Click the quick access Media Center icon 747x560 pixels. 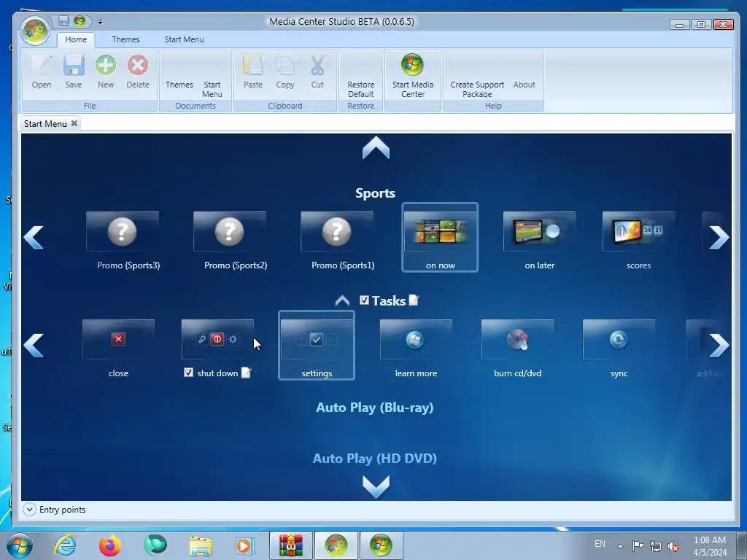pyautogui.click(x=79, y=21)
